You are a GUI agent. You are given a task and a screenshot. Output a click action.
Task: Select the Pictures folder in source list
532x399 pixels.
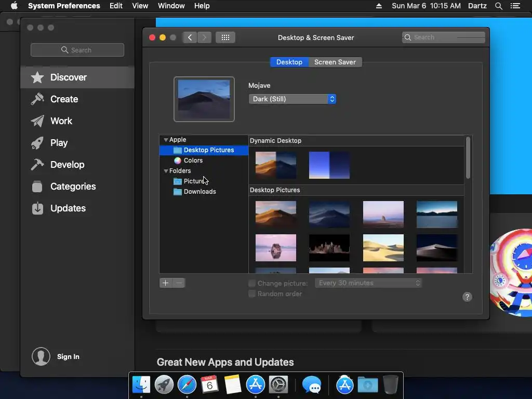tap(204, 181)
